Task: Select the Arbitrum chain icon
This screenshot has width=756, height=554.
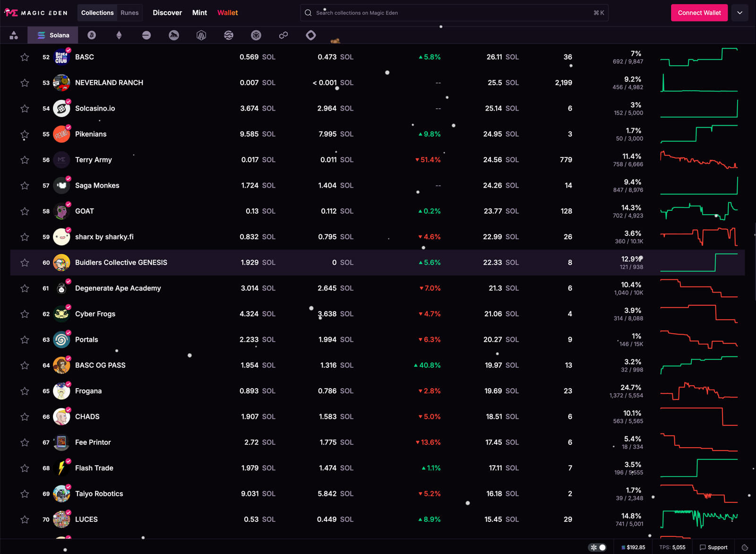Action: pos(201,35)
